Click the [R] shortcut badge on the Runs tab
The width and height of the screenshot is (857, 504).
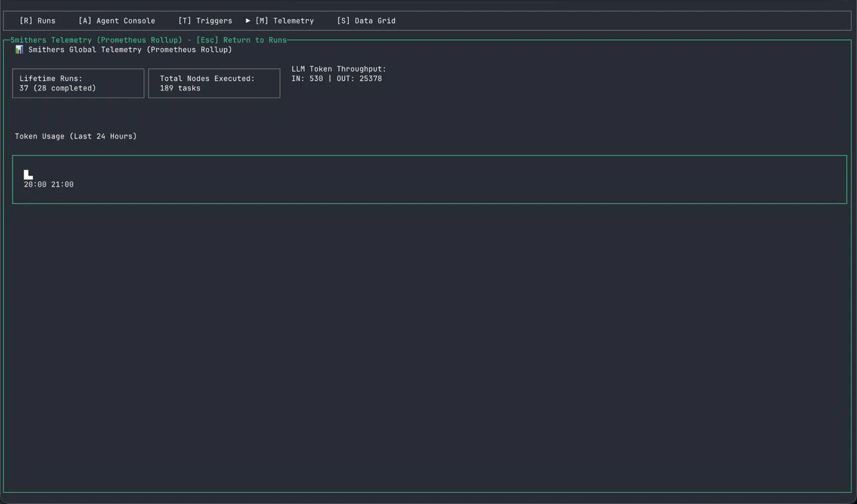click(26, 21)
